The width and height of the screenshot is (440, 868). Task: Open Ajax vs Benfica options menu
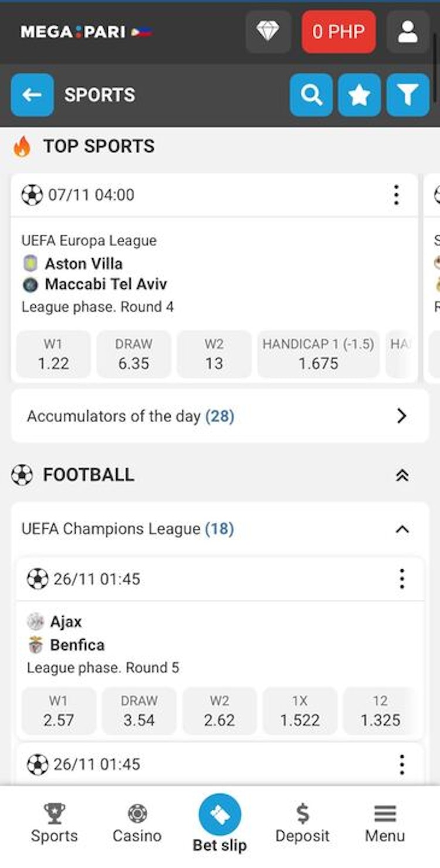[x=402, y=579]
